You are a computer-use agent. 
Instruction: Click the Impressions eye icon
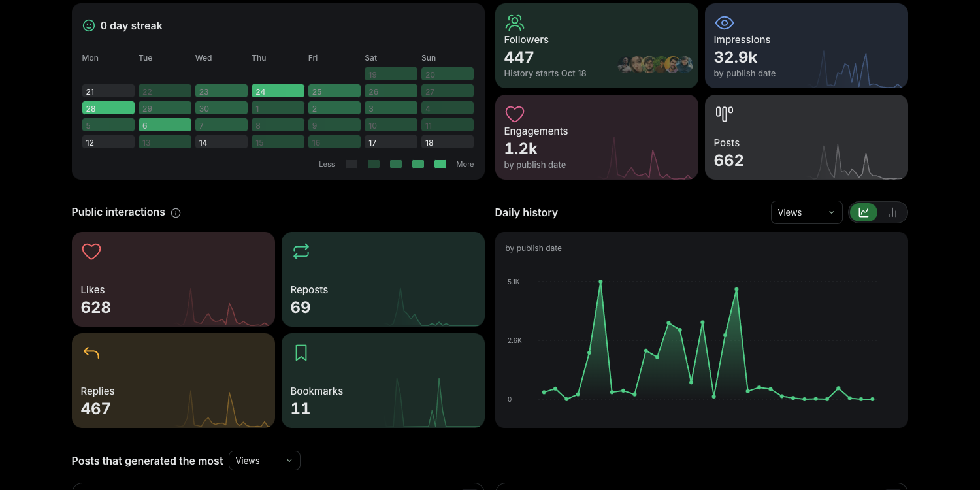click(724, 23)
